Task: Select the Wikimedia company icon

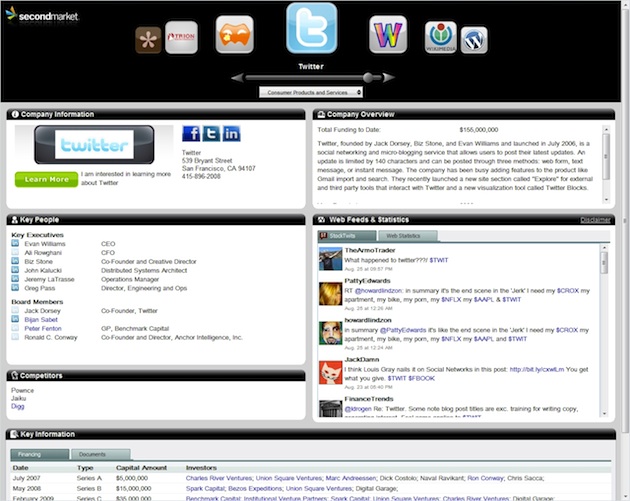Action: click(441, 37)
